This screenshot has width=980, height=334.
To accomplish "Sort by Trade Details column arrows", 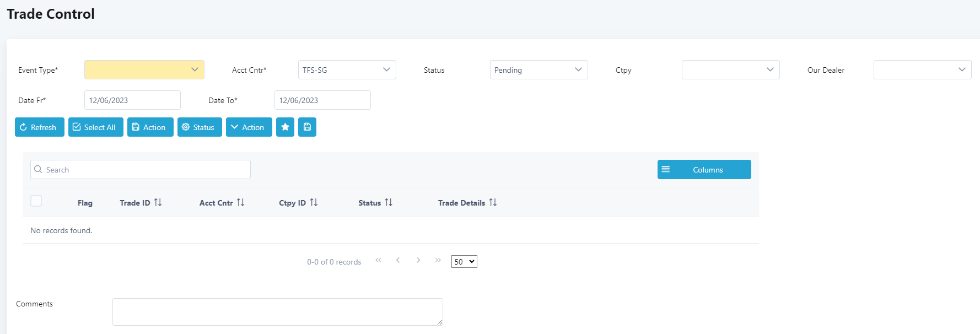I will (493, 203).
